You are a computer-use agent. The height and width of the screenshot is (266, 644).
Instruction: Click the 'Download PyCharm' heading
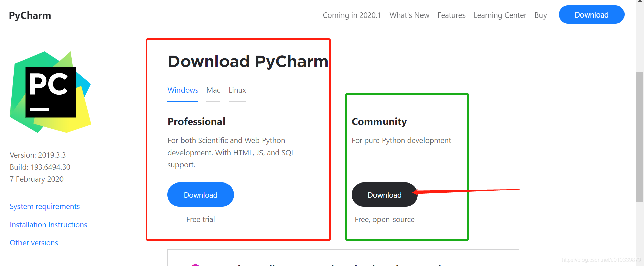pyautogui.click(x=248, y=62)
